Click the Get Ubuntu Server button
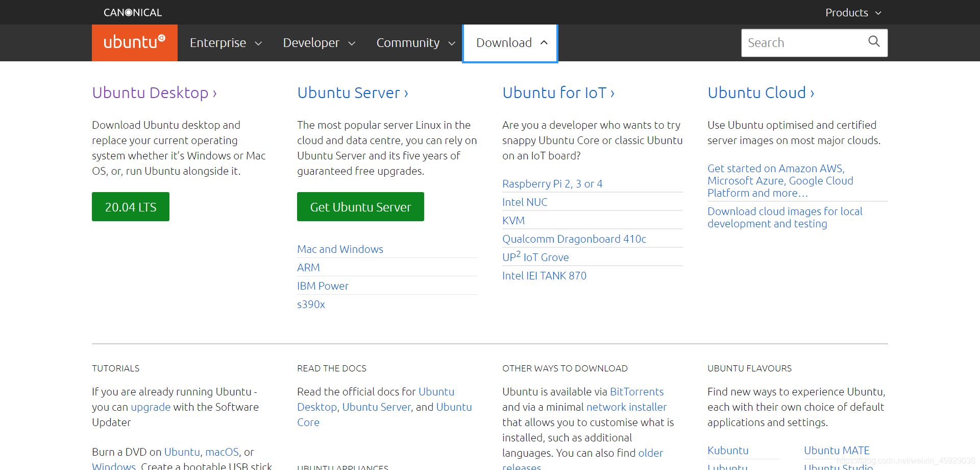This screenshot has width=980, height=470. [x=360, y=207]
